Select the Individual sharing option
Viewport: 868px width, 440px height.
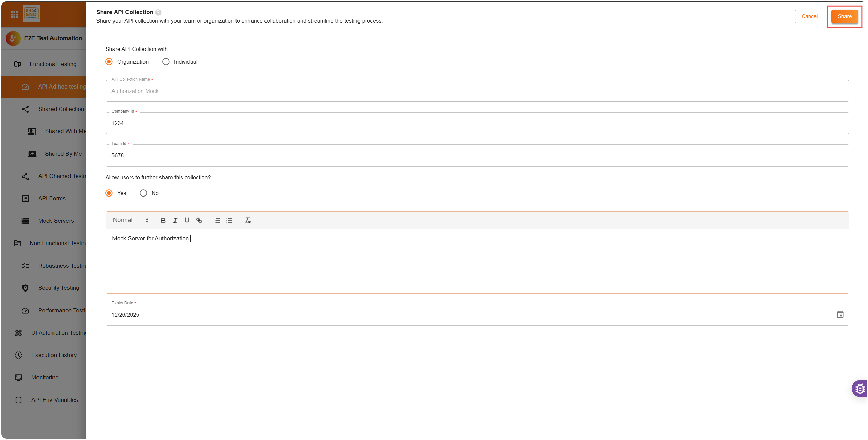tap(166, 62)
